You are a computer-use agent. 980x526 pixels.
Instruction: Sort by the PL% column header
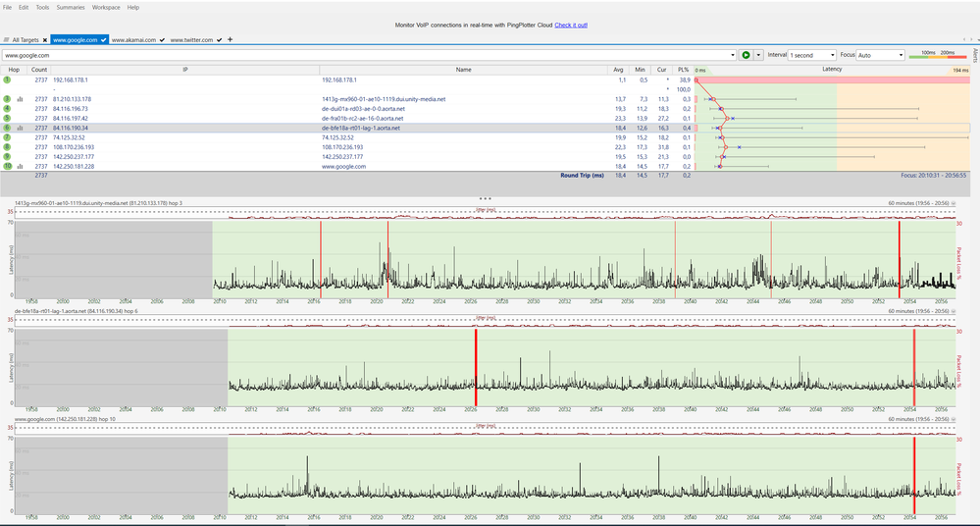click(x=684, y=70)
